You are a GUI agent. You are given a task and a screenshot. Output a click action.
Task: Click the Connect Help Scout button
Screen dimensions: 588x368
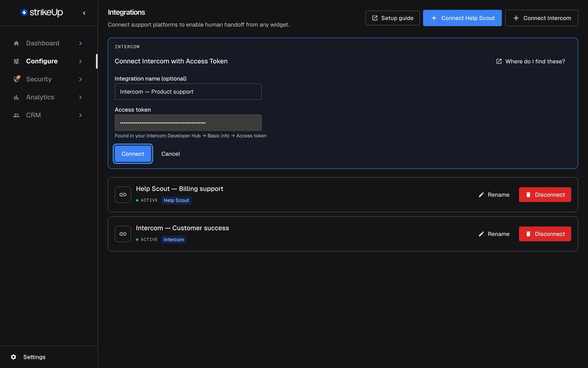click(x=462, y=18)
